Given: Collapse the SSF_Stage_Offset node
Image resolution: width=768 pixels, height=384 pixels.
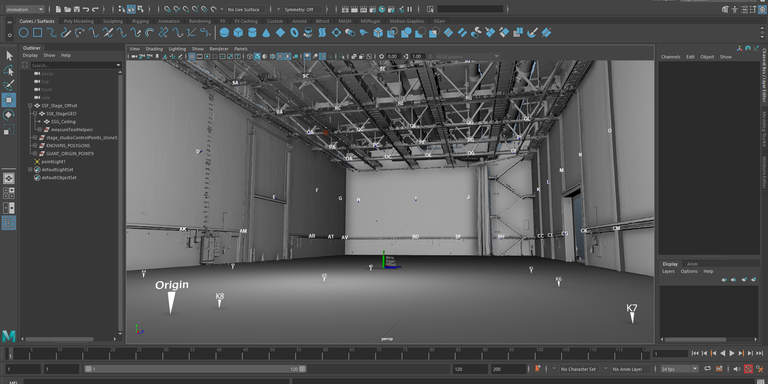Looking at the screenshot, I should tap(30, 105).
